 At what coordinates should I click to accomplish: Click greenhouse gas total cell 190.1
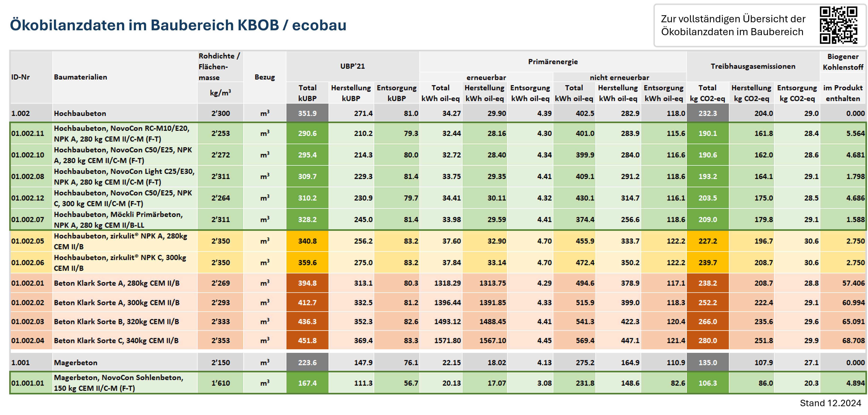[708, 133]
